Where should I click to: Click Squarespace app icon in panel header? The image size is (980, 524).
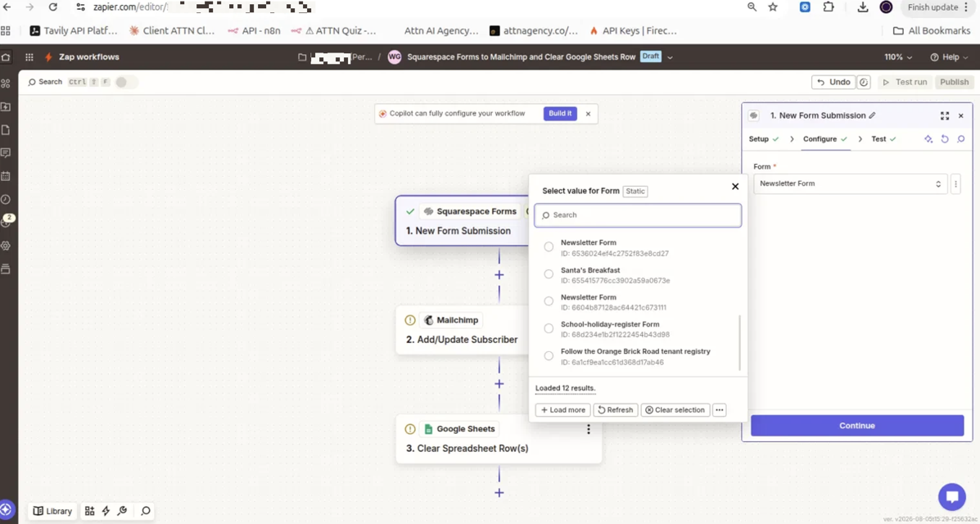754,115
